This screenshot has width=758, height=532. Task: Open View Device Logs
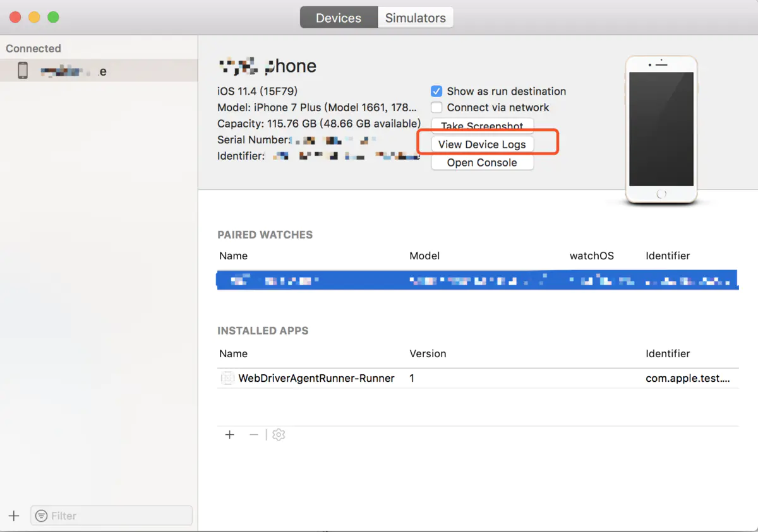coord(482,145)
